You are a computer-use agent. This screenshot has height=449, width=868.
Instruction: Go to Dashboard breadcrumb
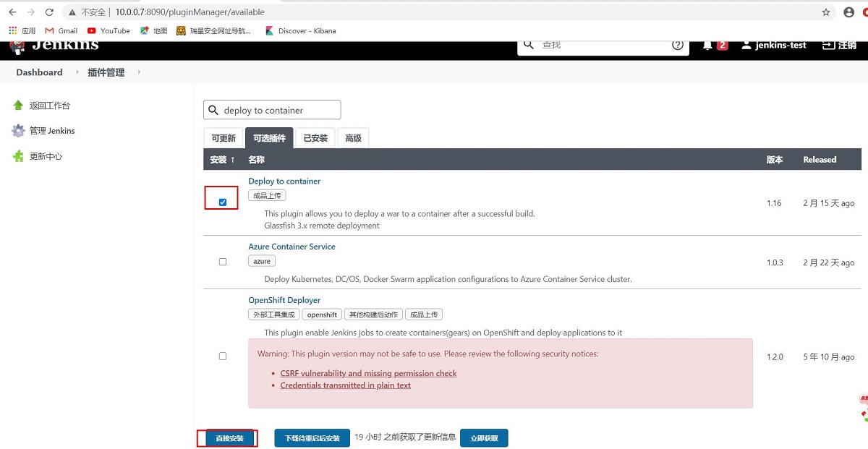pos(39,72)
